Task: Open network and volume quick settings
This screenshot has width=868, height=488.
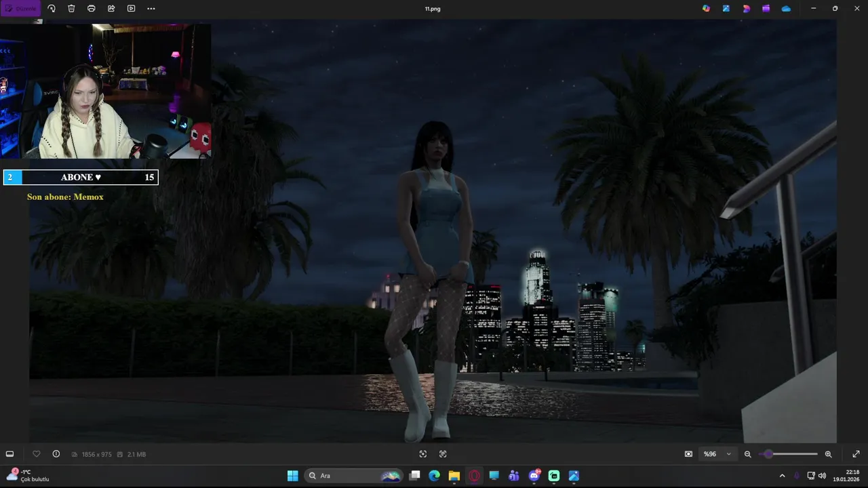Action: (x=816, y=476)
